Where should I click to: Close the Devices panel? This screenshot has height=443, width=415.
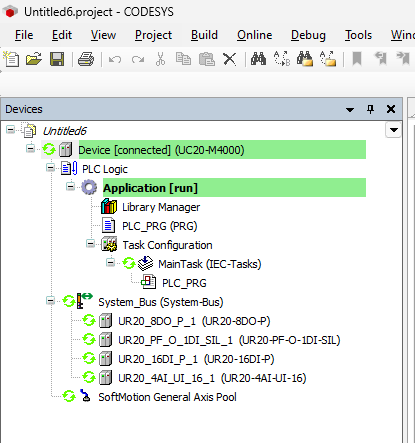pyautogui.click(x=391, y=109)
